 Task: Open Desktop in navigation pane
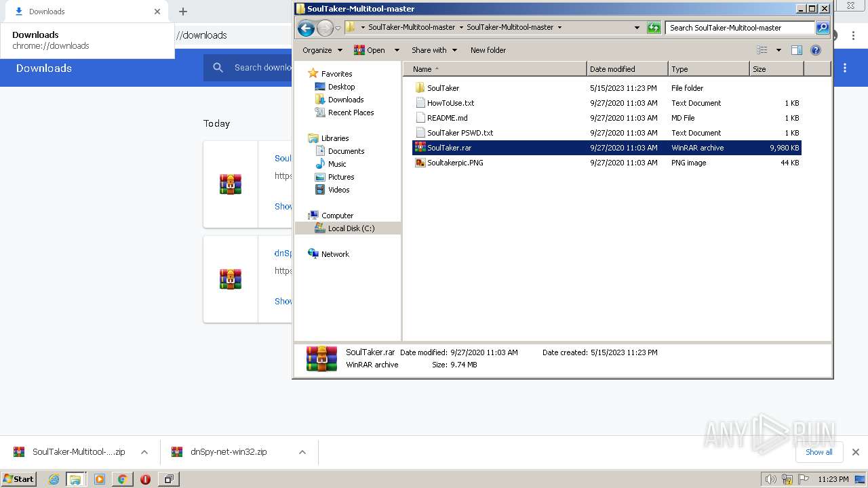click(x=341, y=87)
